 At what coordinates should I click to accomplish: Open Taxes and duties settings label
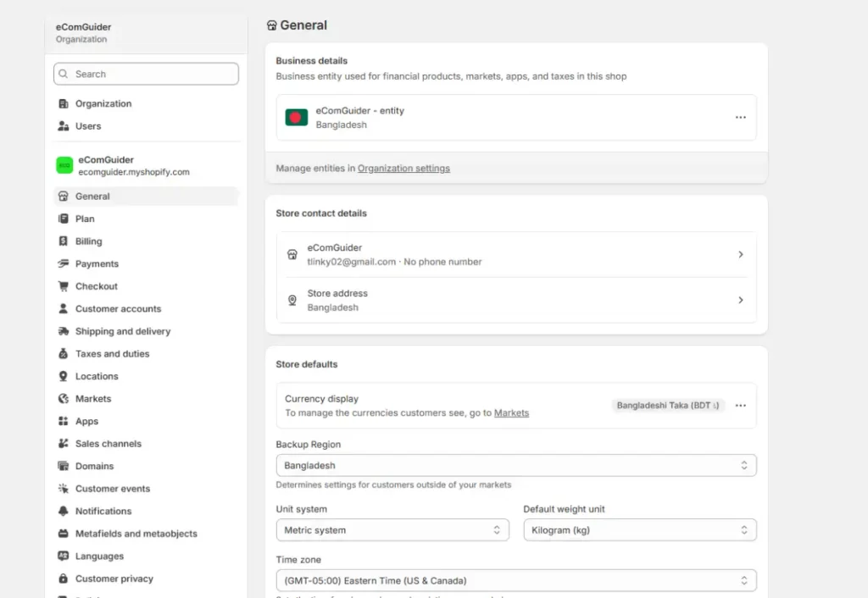pos(113,353)
